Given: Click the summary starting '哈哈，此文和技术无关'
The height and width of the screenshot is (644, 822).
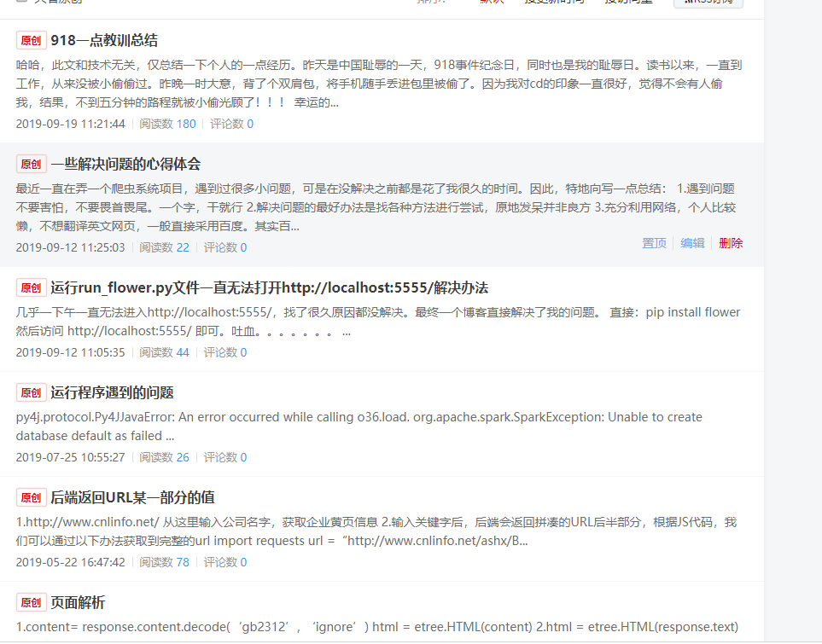Looking at the screenshot, I should tap(379, 84).
